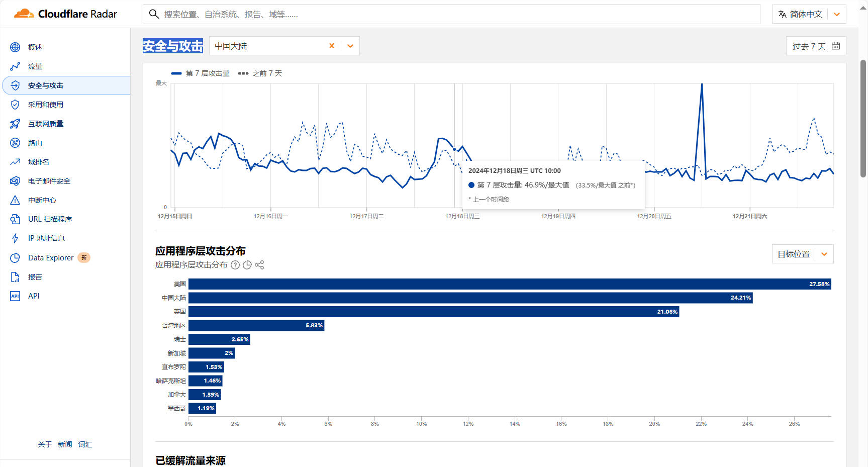
Task: Click the calendar icon beside 过去 7 天
Action: point(836,46)
